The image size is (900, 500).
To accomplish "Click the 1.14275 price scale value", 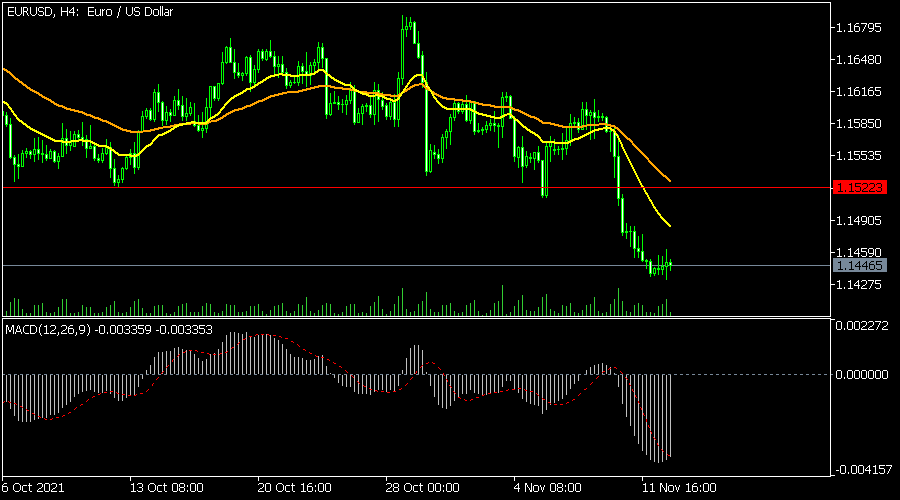I will (x=859, y=285).
